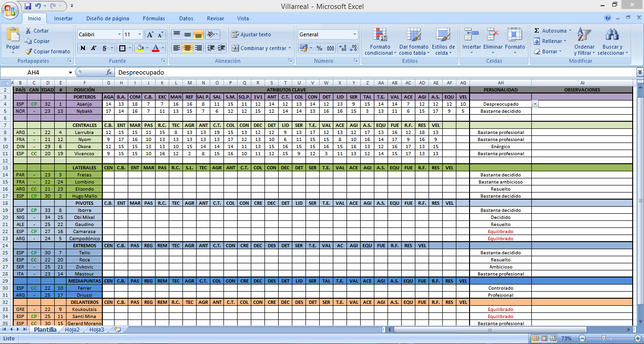This screenshot has height=344, width=644.
Task: Align cell text to the right
Action: [x=198, y=48]
